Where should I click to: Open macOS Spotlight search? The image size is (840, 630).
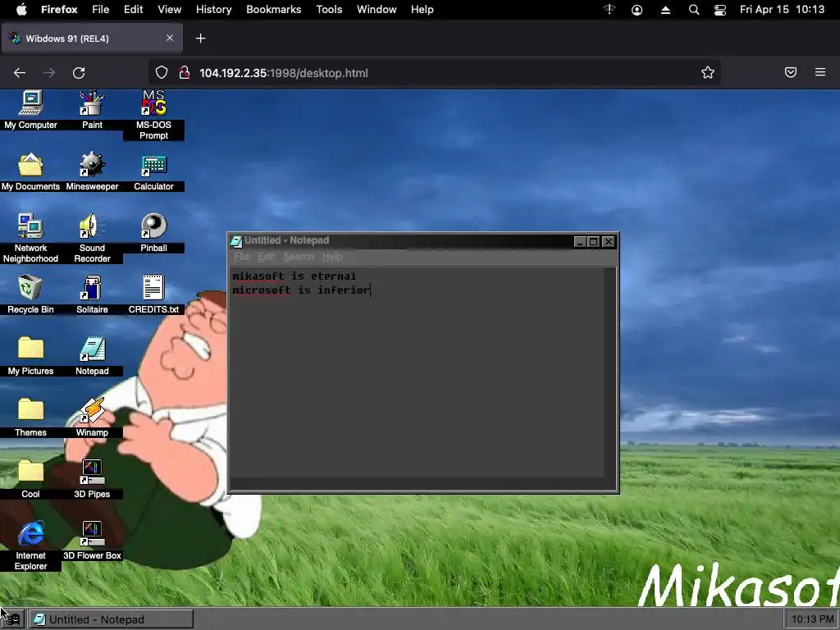[694, 10]
